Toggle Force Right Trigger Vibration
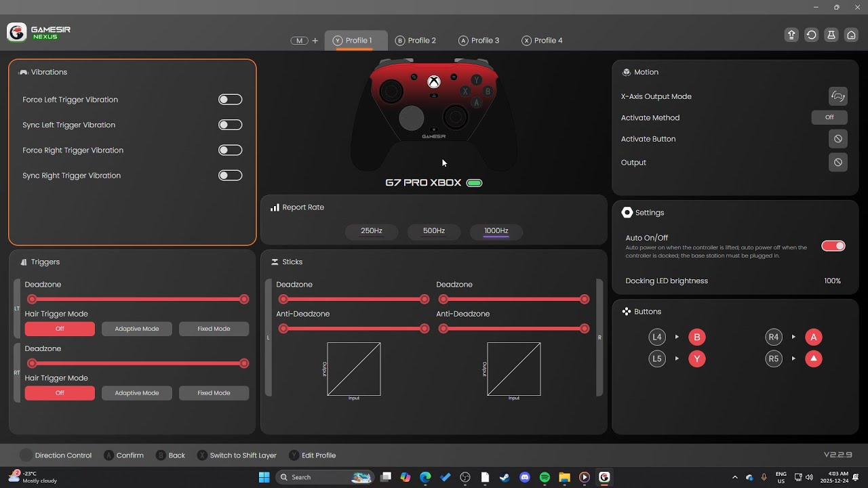The height and width of the screenshot is (488, 868). (x=230, y=150)
